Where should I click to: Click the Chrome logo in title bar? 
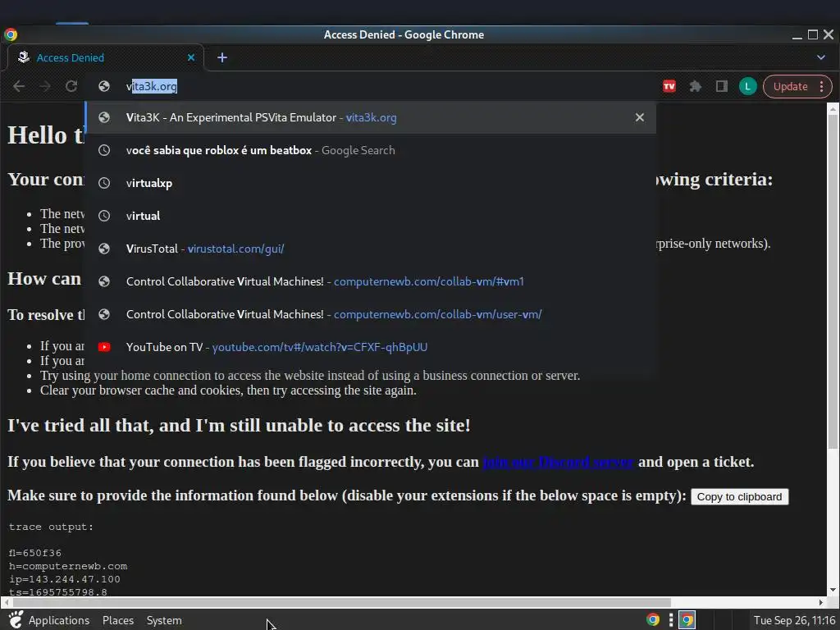[x=10, y=34]
